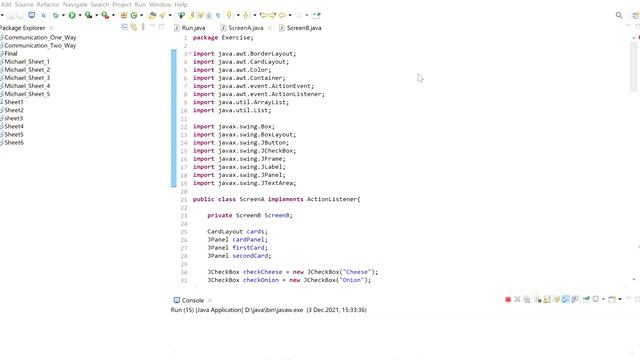Open dropdown arrow beside Coverage button
The width and height of the screenshot is (640, 360).
pos(96,15)
